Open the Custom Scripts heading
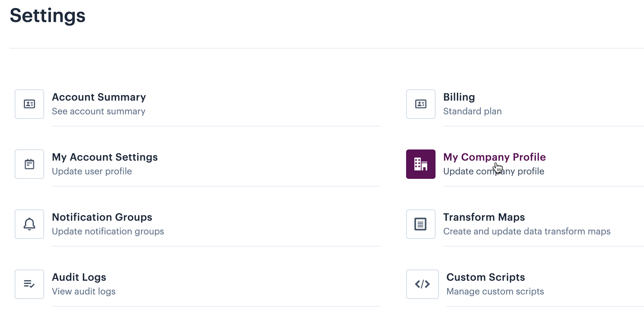This screenshot has width=644, height=313. (x=485, y=277)
